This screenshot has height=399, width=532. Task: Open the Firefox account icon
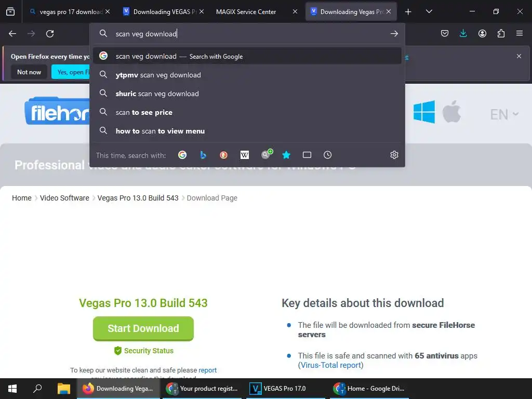pos(482,33)
